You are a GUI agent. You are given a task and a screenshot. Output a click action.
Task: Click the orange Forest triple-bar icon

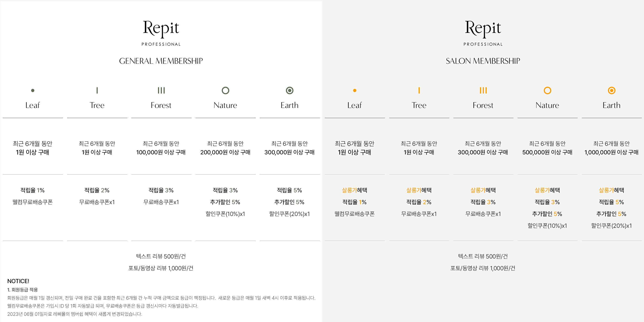pyautogui.click(x=483, y=90)
